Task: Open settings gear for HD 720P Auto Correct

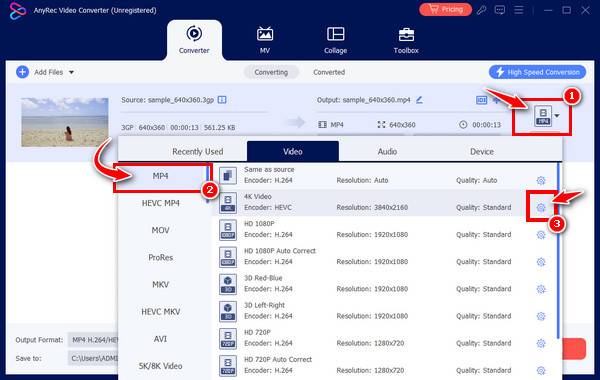Action: click(541, 370)
